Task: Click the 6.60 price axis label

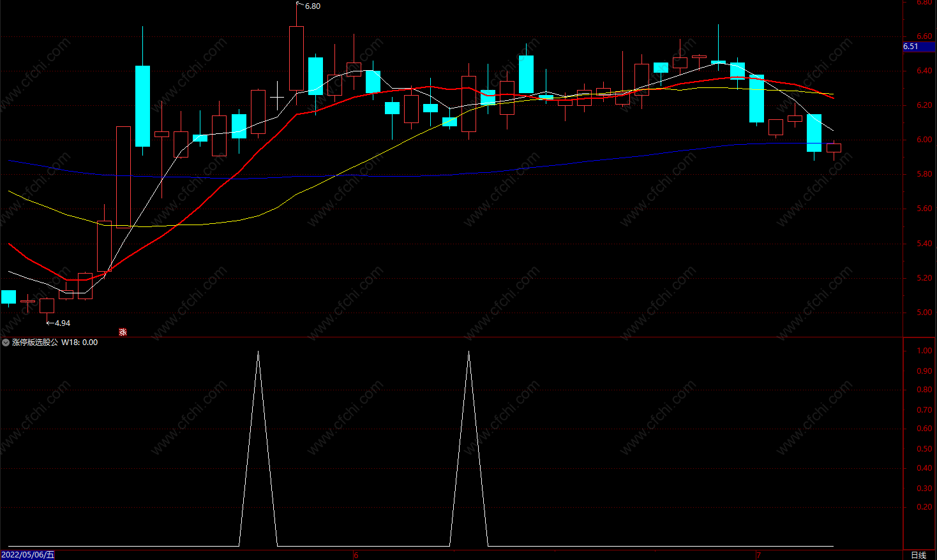Action: (x=924, y=36)
